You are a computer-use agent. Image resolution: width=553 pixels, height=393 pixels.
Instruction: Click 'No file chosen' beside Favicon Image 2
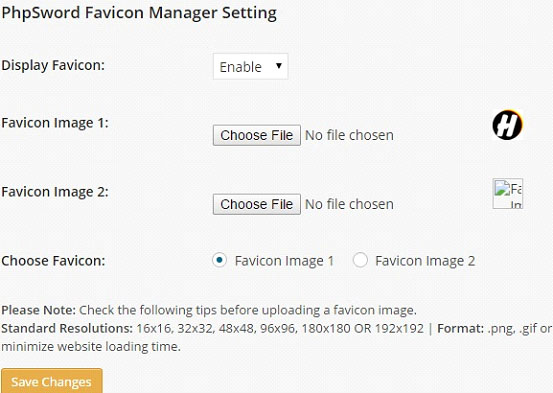point(349,204)
